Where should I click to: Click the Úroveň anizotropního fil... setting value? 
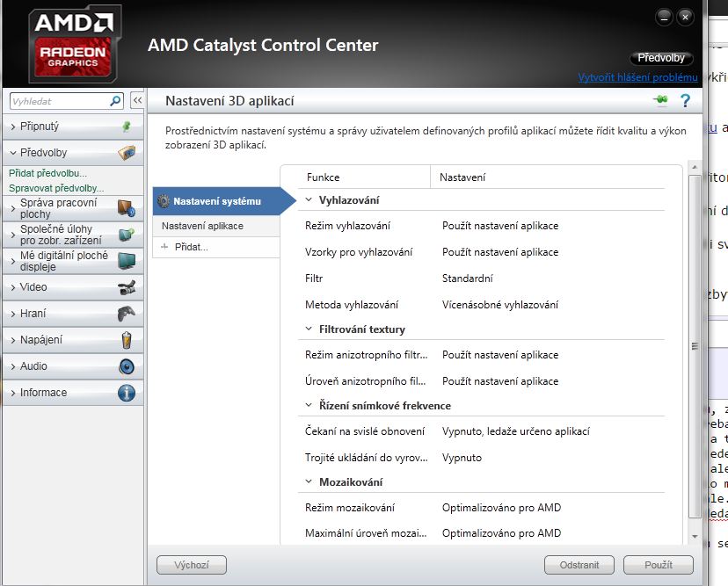(x=500, y=381)
